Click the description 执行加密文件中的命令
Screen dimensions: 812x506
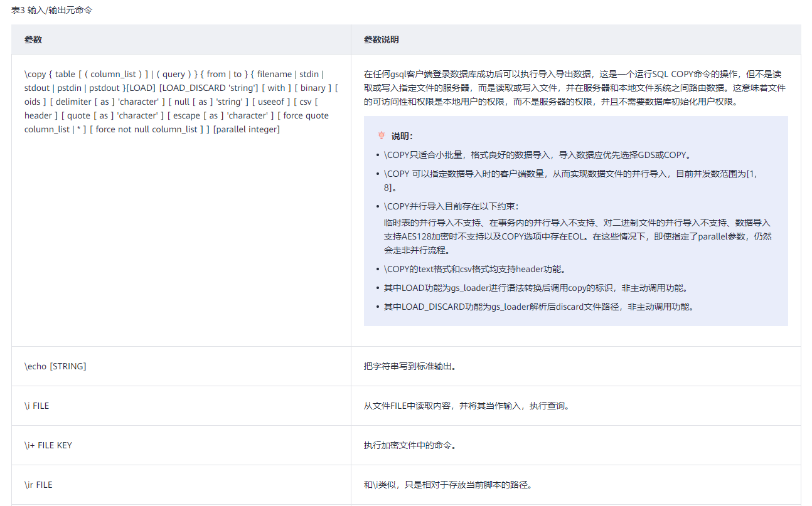pyautogui.click(x=410, y=445)
